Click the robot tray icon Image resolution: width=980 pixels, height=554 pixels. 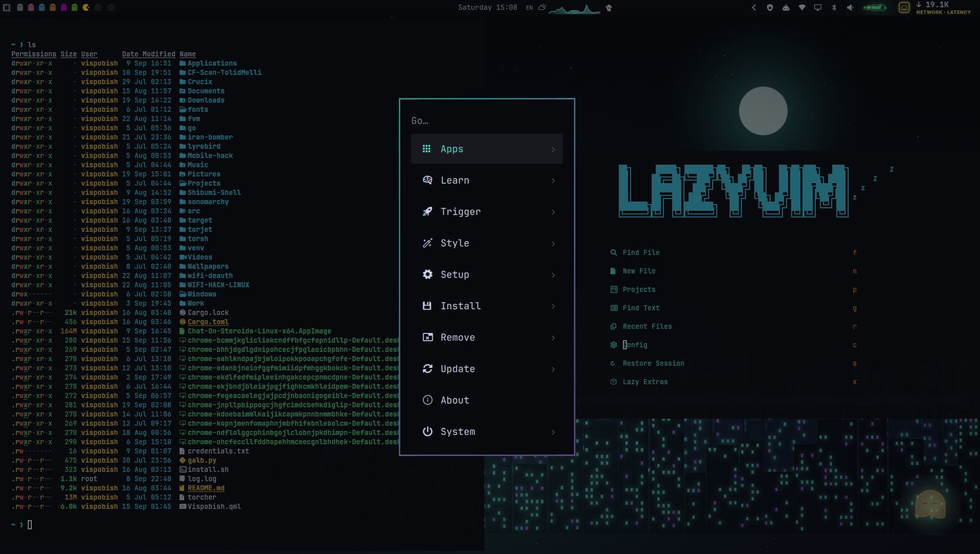coord(786,8)
